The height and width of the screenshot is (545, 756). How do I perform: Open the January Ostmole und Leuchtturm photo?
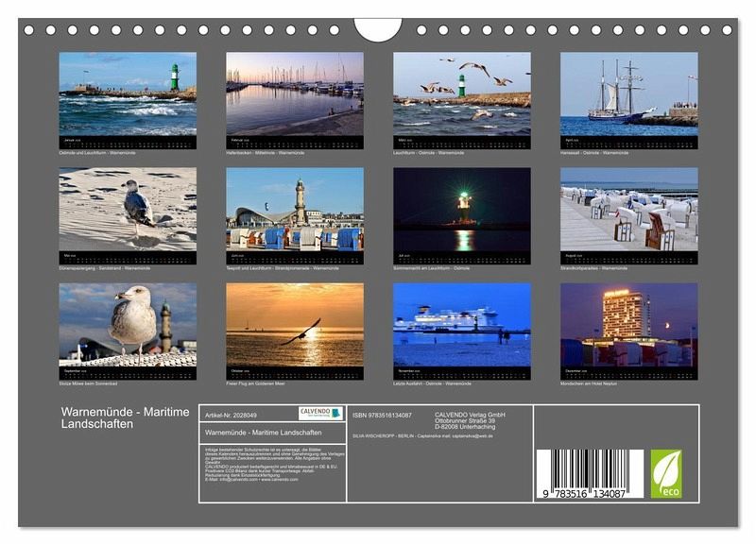128,94
